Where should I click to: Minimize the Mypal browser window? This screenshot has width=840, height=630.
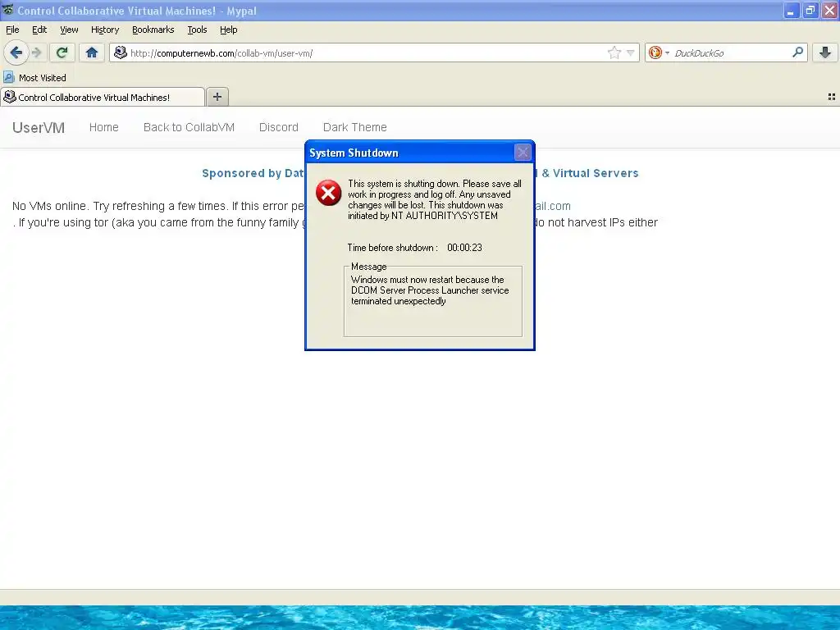pyautogui.click(x=792, y=10)
